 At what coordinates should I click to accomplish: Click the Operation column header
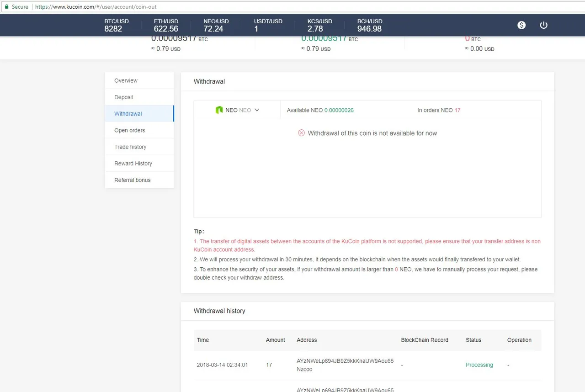[x=519, y=340]
